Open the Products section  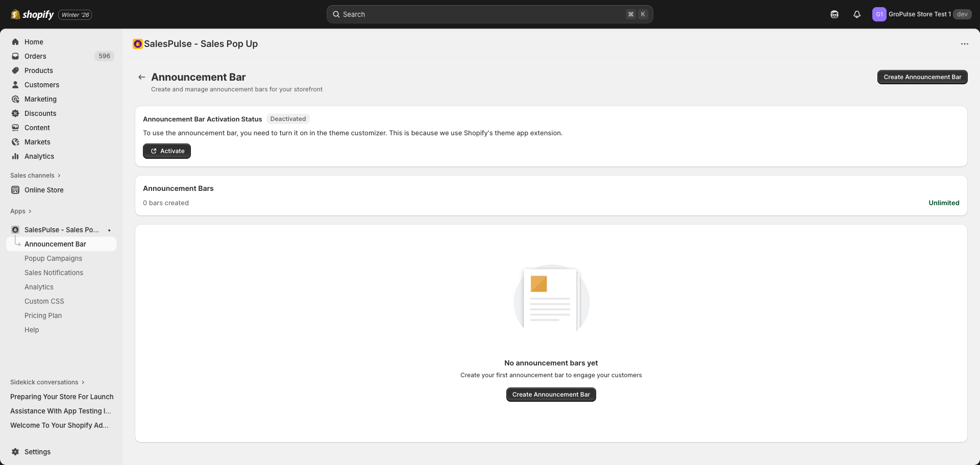pos(39,70)
